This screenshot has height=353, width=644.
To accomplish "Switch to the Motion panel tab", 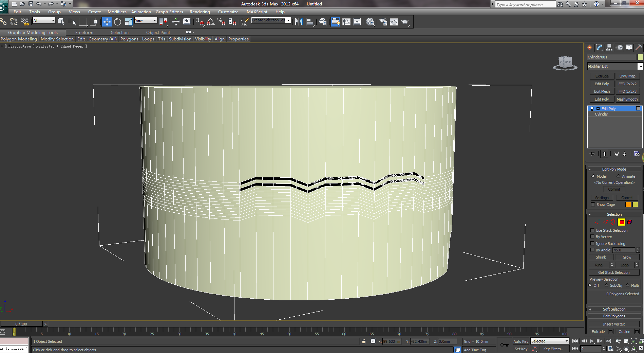I will pyautogui.click(x=620, y=48).
